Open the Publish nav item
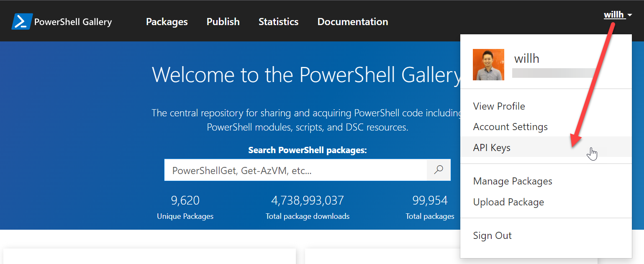This screenshot has height=264, width=644. click(x=223, y=22)
